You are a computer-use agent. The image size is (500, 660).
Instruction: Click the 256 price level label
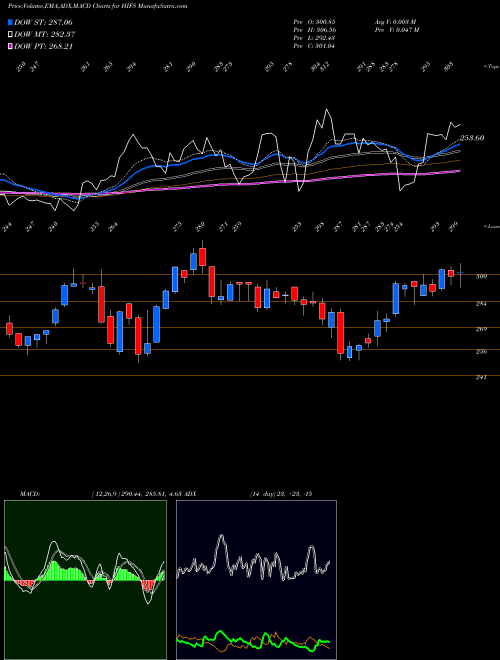[x=481, y=351]
